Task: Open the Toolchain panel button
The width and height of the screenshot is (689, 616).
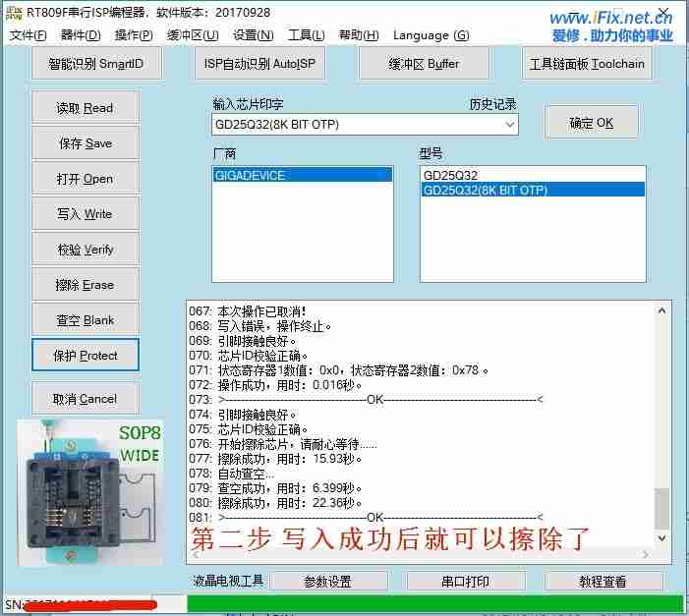Action: (x=587, y=65)
